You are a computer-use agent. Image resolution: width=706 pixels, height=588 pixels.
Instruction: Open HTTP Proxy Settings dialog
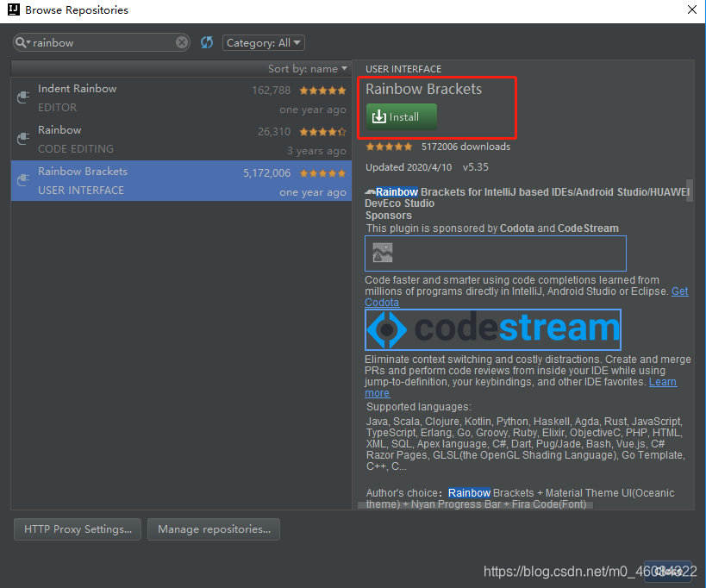pyautogui.click(x=78, y=529)
